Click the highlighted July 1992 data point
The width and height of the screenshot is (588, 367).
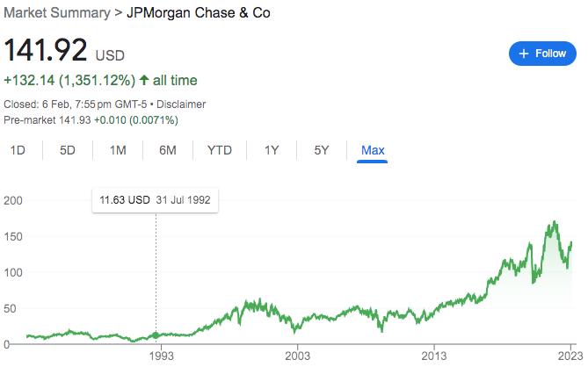click(x=156, y=335)
